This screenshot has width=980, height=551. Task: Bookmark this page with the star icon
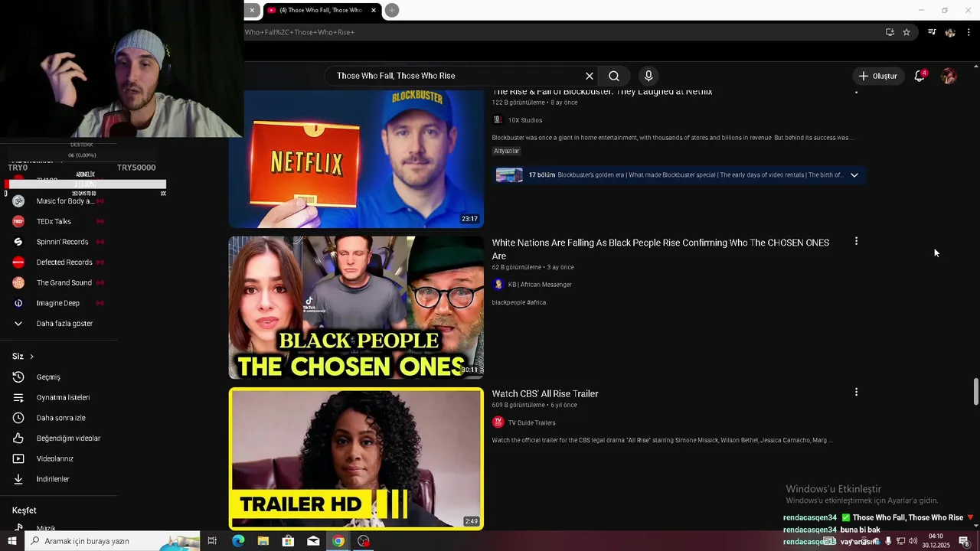(x=906, y=32)
